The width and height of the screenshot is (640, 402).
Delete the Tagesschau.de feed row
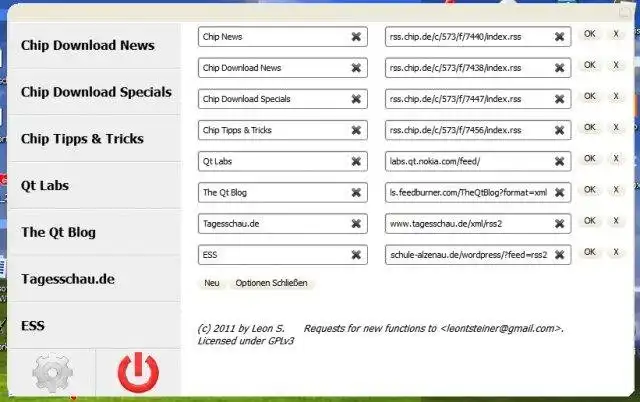(x=616, y=221)
